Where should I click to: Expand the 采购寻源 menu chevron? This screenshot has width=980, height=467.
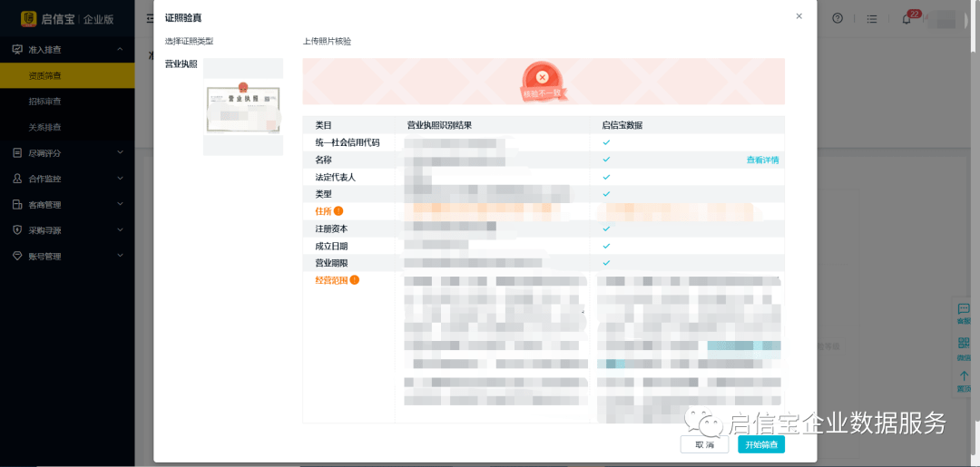pyautogui.click(x=120, y=229)
